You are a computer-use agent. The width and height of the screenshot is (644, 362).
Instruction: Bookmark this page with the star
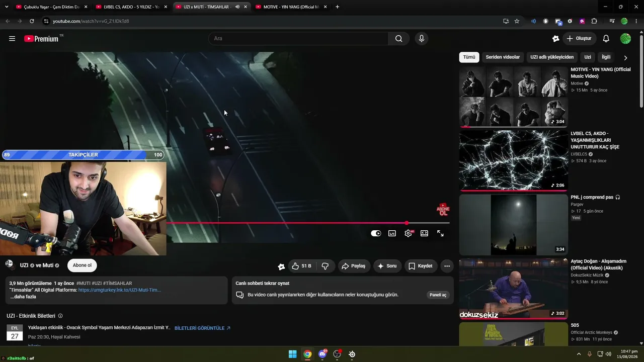[x=517, y=21]
